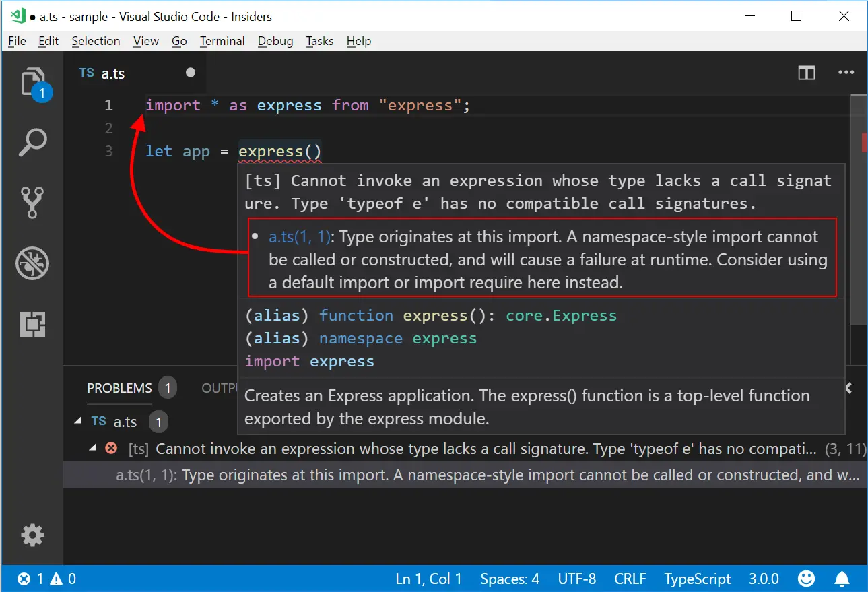Image resolution: width=868 pixels, height=592 pixels.
Task: Select the Debug icon in the activity bar
Action: 32,263
